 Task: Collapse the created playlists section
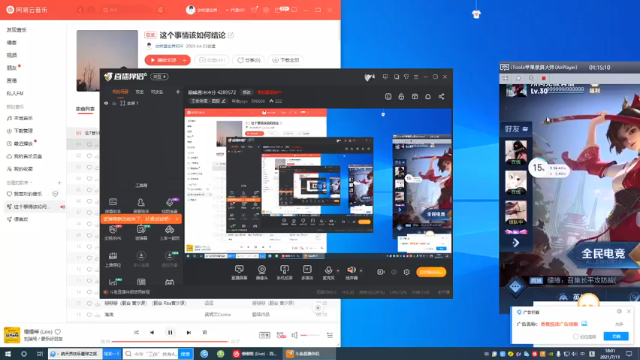point(20,183)
